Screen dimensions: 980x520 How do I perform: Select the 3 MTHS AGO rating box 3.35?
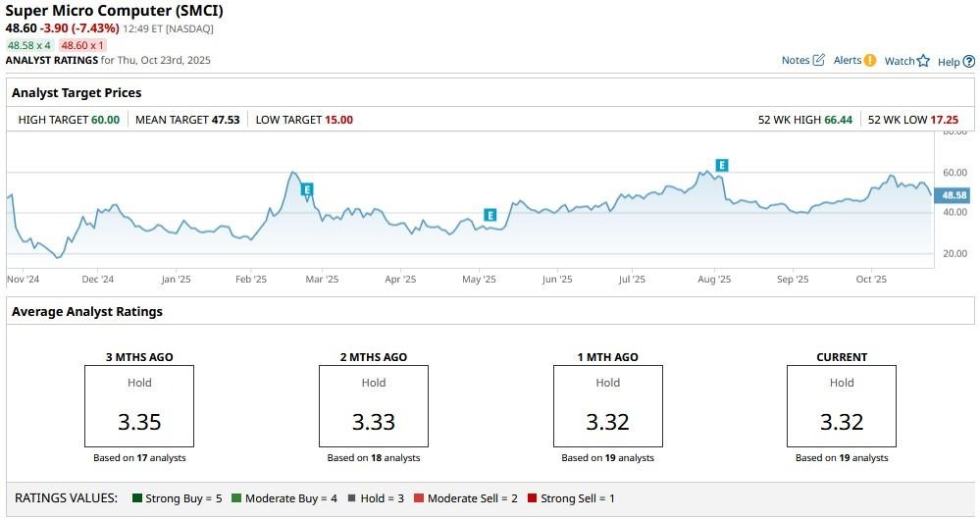pos(139,406)
